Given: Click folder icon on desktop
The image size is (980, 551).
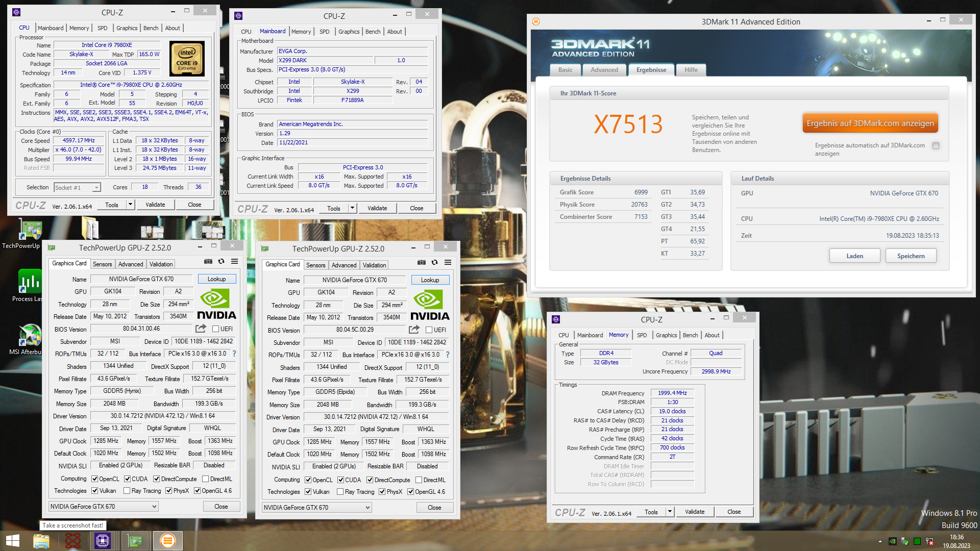Looking at the screenshot, I should (90, 228).
